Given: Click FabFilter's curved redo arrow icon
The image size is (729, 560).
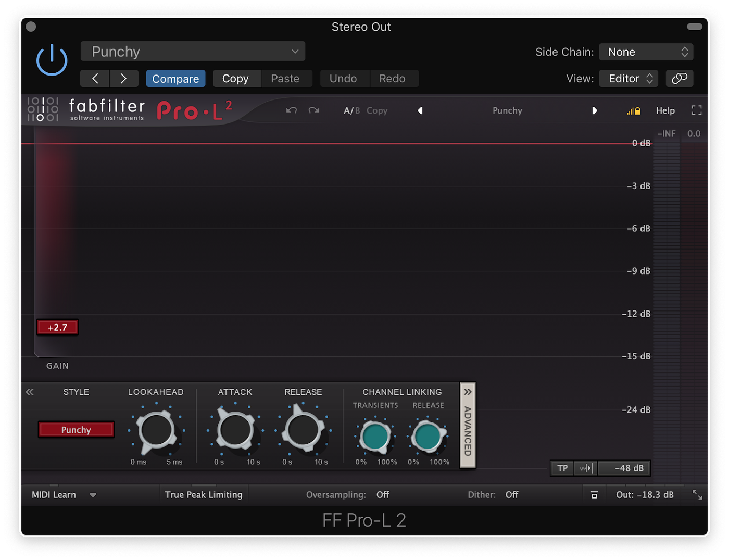Looking at the screenshot, I should [x=314, y=110].
